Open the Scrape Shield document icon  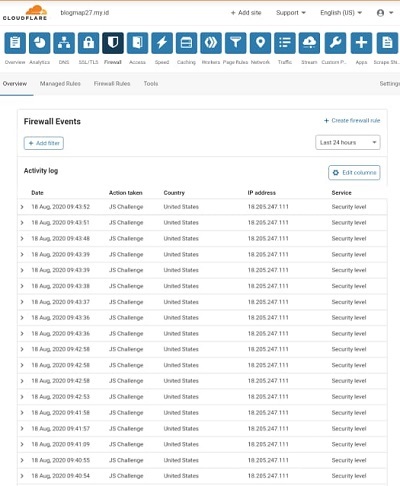387,43
